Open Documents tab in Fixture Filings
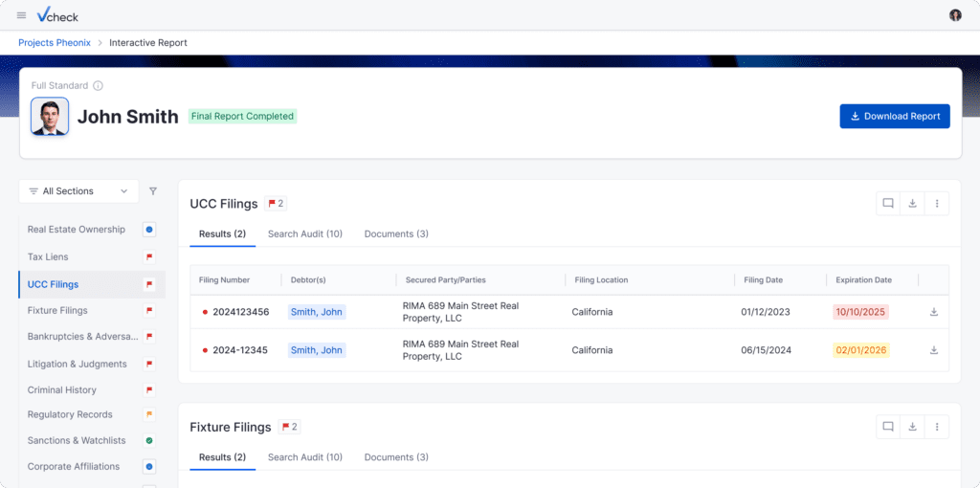Viewport: 980px width, 488px height. click(x=396, y=457)
